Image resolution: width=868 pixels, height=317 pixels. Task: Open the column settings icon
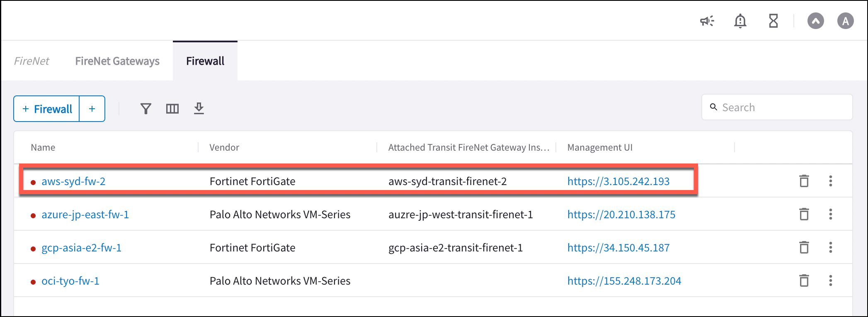[172, 108]
